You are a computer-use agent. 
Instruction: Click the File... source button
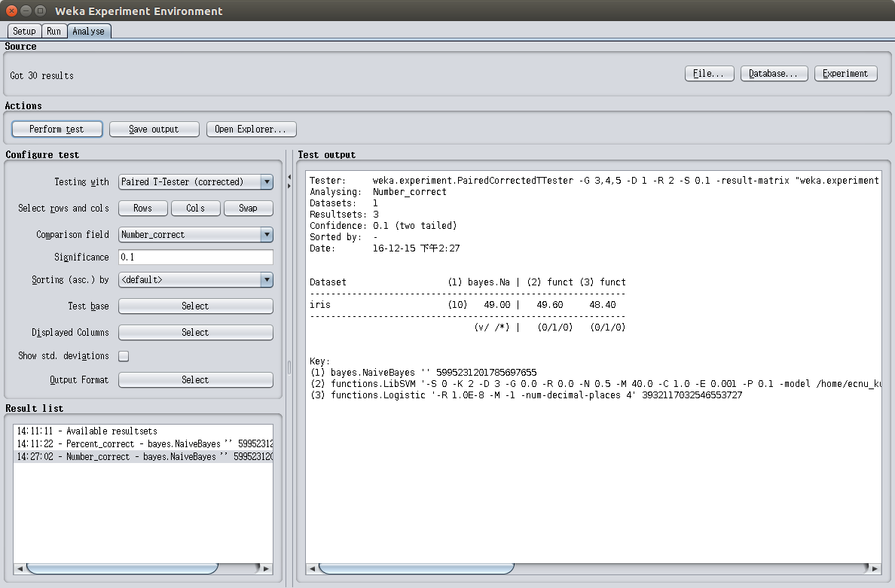pyautogui.click(x=709, y=74)
